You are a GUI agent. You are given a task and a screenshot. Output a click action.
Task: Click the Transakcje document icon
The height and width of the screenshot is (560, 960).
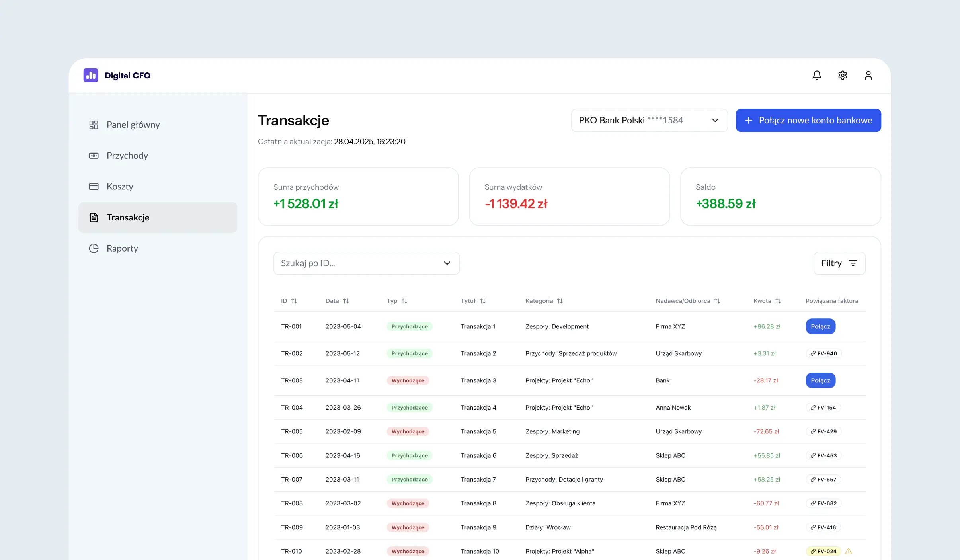94,217
